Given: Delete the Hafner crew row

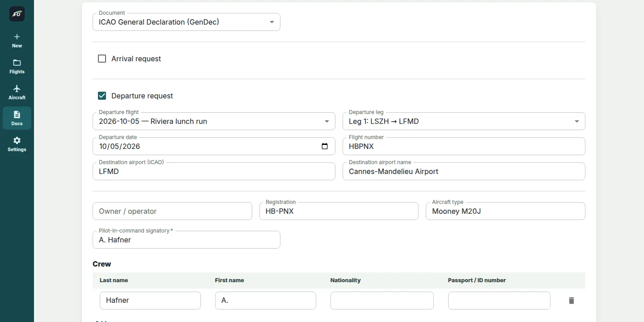Looking at the screenshot, I should 571,301.
